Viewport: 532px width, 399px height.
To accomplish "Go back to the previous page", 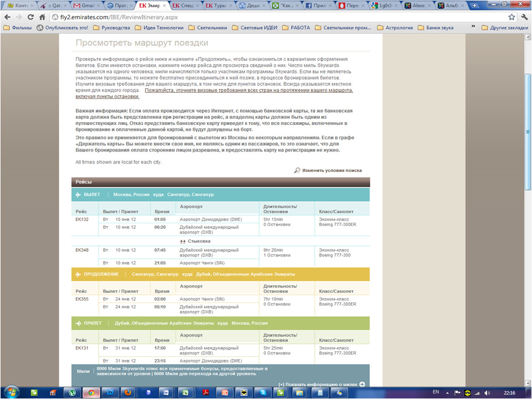I will pyautogui.click(x=7, y=17).
